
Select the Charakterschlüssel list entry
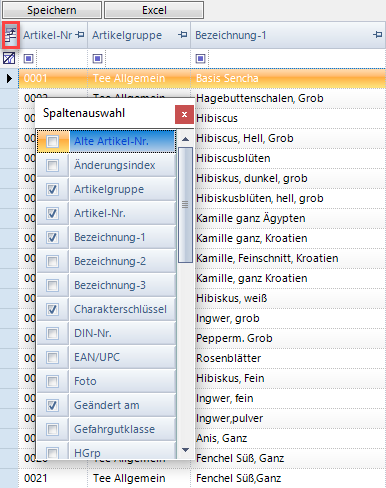coord(123,309)
